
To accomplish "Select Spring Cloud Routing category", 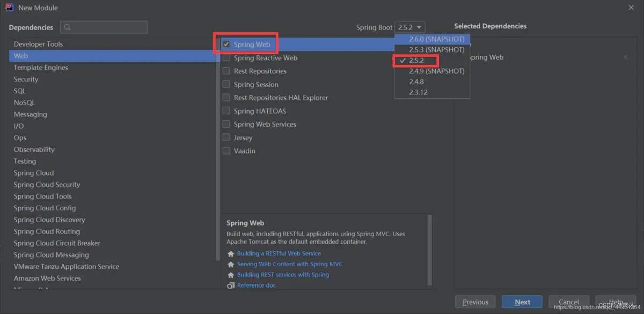I will click(x=47, y=232).
